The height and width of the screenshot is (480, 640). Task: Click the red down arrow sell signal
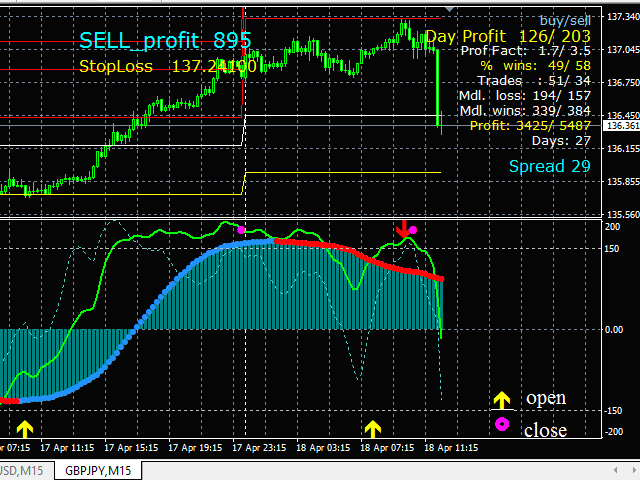[404, 229]
